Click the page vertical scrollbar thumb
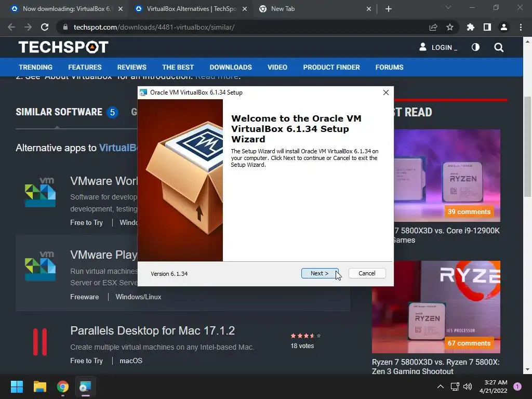Image resolution: width=532 pixels, height=399 pixels. click(x=527, y=147)
